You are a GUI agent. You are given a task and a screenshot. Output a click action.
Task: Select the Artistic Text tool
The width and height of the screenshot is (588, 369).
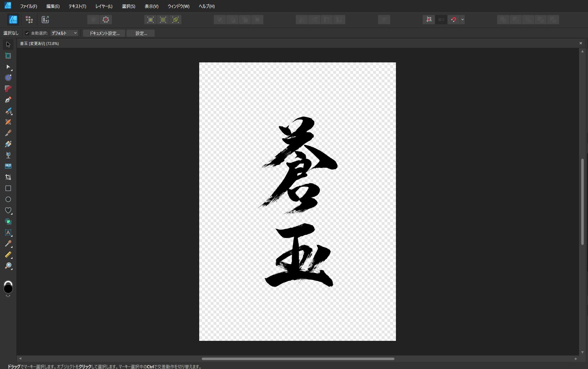click(x=8, y=232)
